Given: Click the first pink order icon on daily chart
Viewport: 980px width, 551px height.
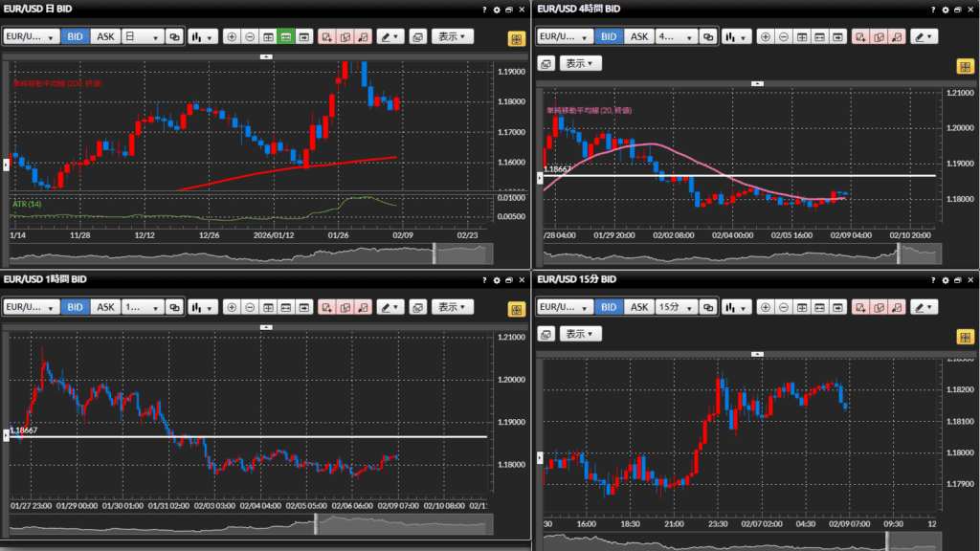Looking at the screenshot, I should [x=326, y=37].
